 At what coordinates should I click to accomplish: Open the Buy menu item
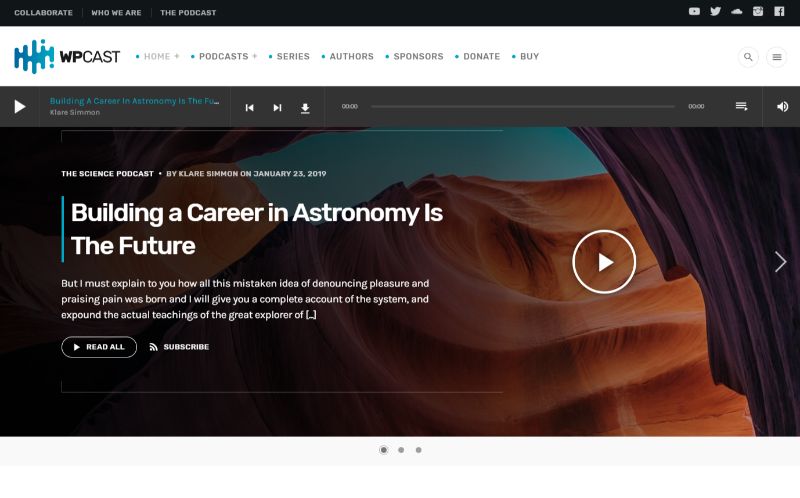[530, 57]
